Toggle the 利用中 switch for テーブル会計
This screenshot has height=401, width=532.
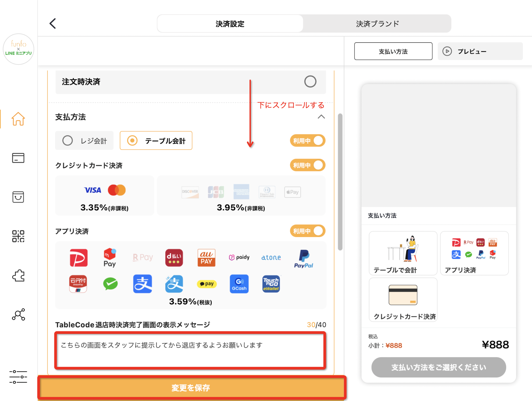click(x=308, y=141)
